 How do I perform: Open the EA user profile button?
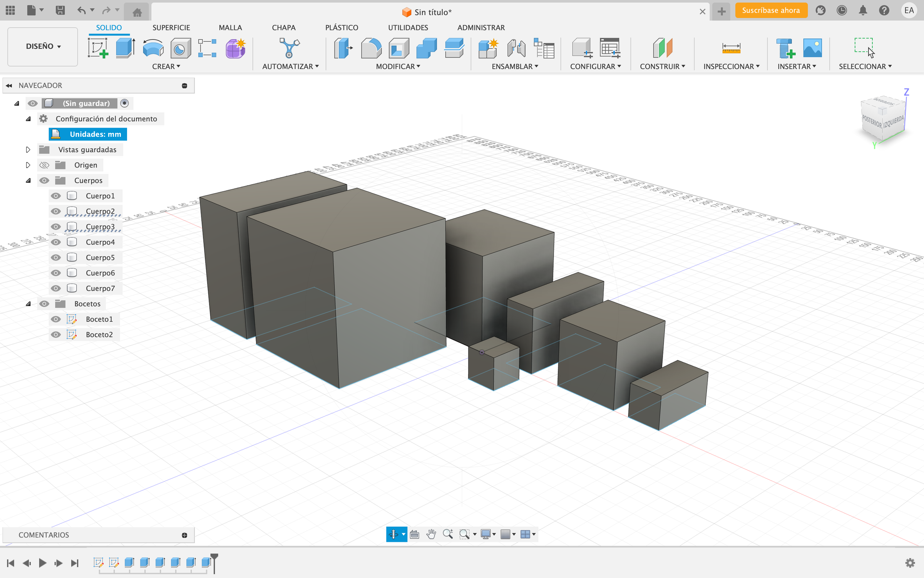click(909, 10)
